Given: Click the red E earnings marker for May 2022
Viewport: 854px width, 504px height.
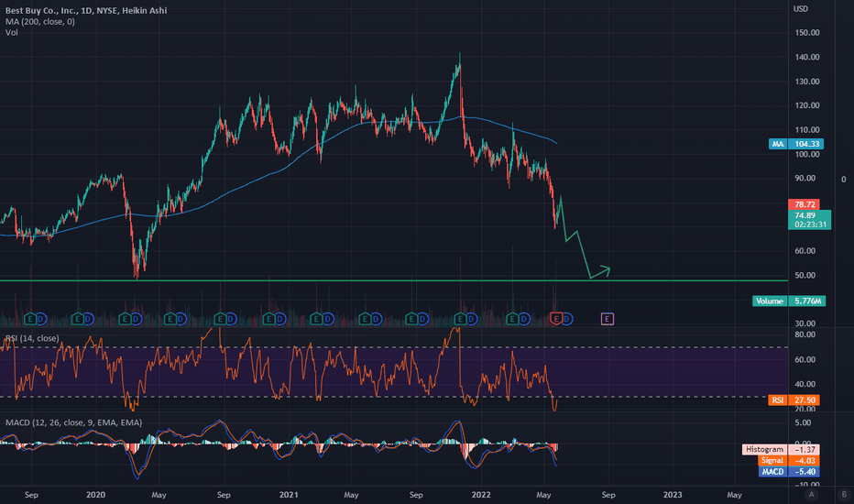Looking at the screenshot, I should click(556, 319).
